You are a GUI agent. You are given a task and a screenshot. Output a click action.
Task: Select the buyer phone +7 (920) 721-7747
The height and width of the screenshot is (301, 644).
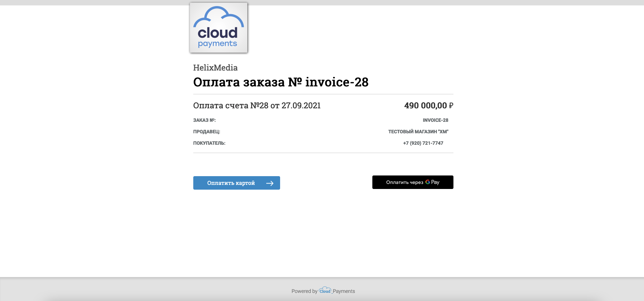[x=423, y=143]
